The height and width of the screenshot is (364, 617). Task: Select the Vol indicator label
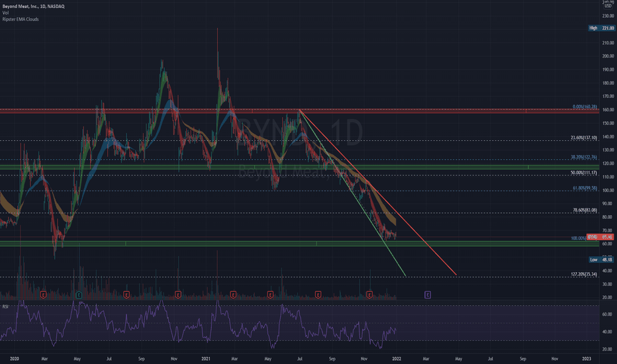(x=5, y=13)
